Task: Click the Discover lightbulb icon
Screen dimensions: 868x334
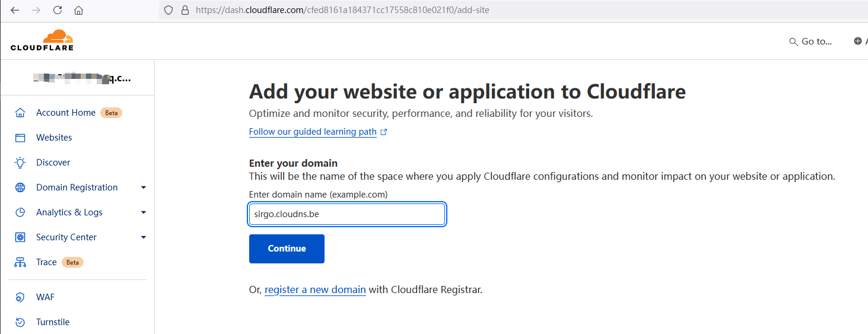Action: point(20,163)
